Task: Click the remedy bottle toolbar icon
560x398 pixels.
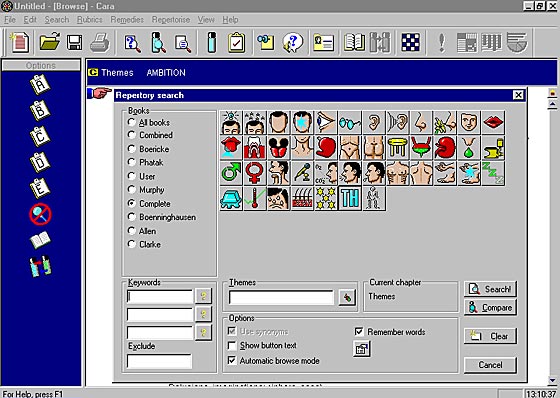Action: point(212,43)
